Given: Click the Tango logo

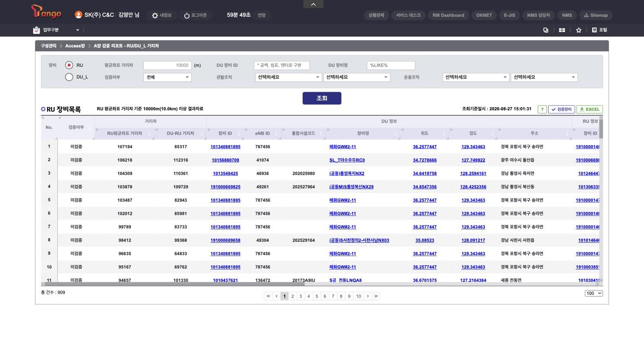Looking at the screenshot, I should coord(46,12).
